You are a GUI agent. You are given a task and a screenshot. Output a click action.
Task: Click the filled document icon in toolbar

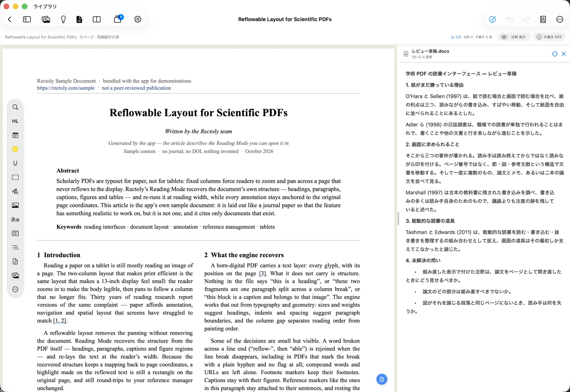pos(79,19)
